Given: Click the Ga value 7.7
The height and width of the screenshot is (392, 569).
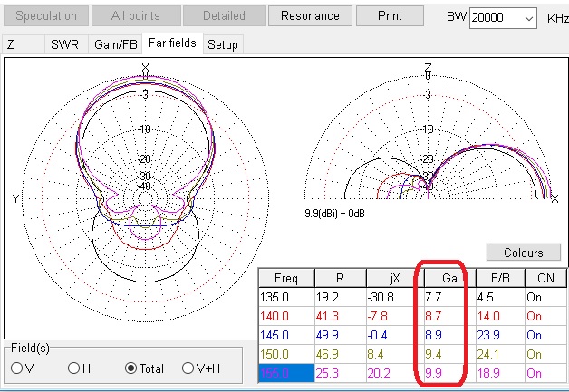Looking at the screenshot, I should [450, 297].
